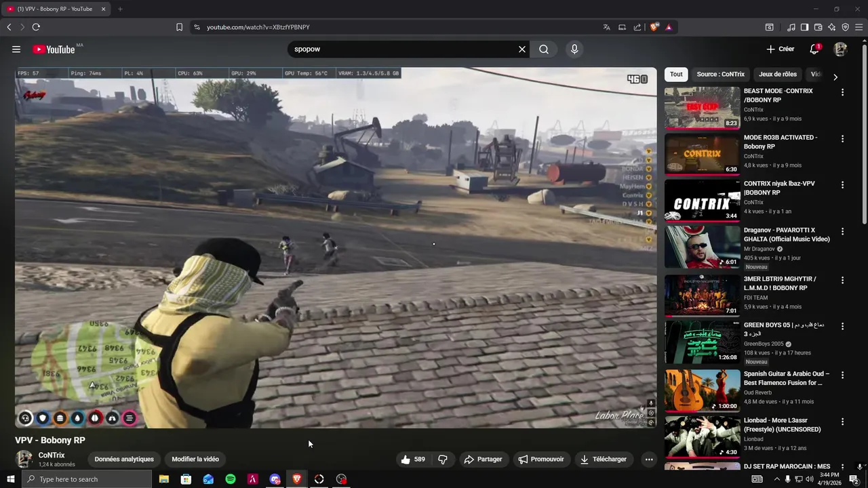
Task: Open CONTRIX niyak lbaz-VPV thumbnail
Action: click(702, 200)
